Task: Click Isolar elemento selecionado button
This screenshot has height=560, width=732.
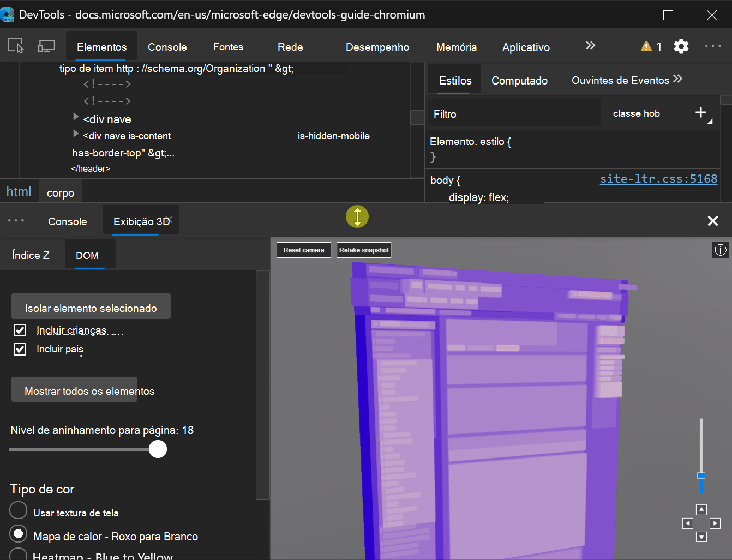Action: (91, 307)
